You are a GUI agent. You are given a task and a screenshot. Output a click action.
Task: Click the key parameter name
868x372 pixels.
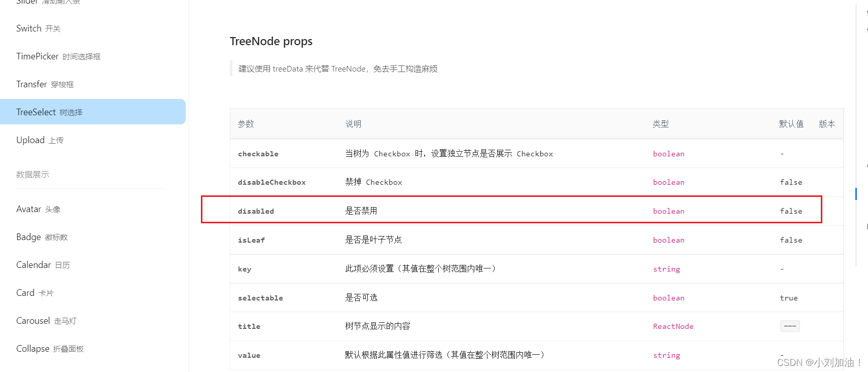(x=245, y=269)
